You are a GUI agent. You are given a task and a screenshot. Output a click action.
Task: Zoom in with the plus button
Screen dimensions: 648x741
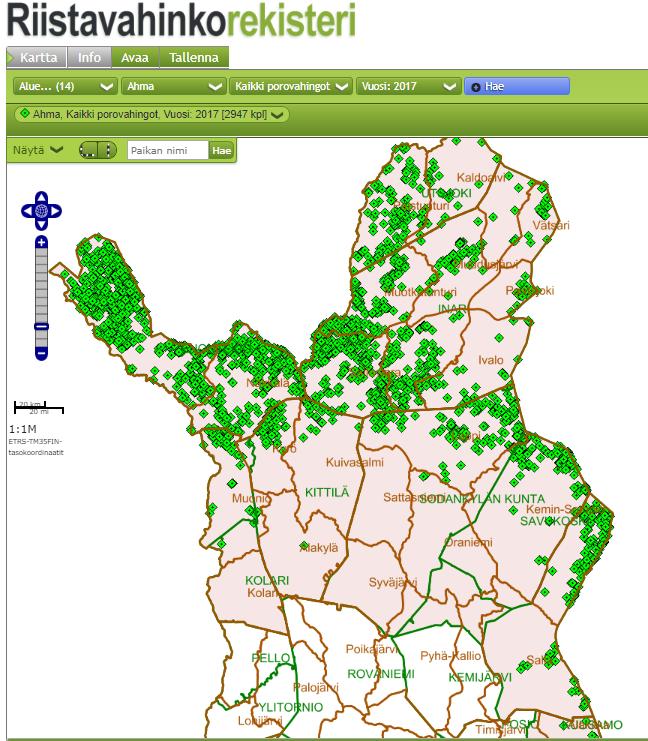click(x=42, y=242)
